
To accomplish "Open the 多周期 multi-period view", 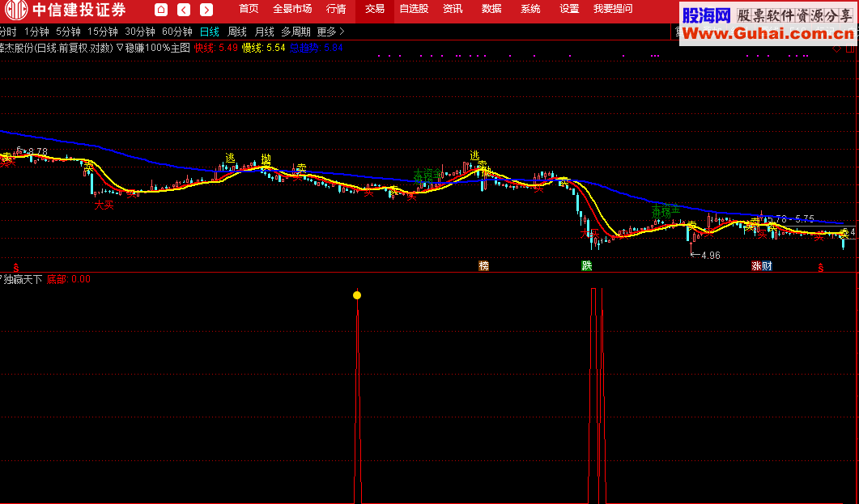I will (x=296, y=32).
